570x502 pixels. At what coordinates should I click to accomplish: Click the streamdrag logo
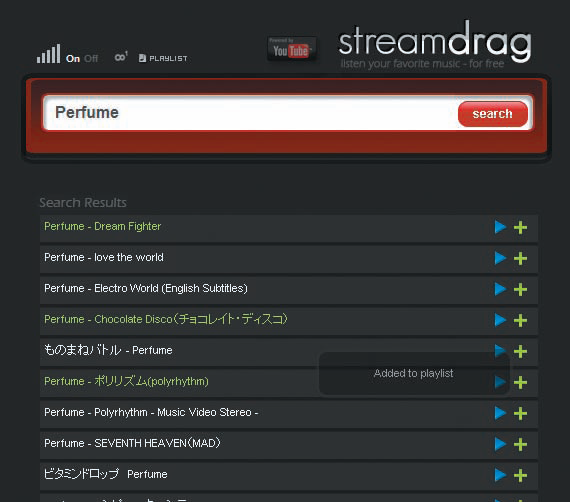point(435,44)
